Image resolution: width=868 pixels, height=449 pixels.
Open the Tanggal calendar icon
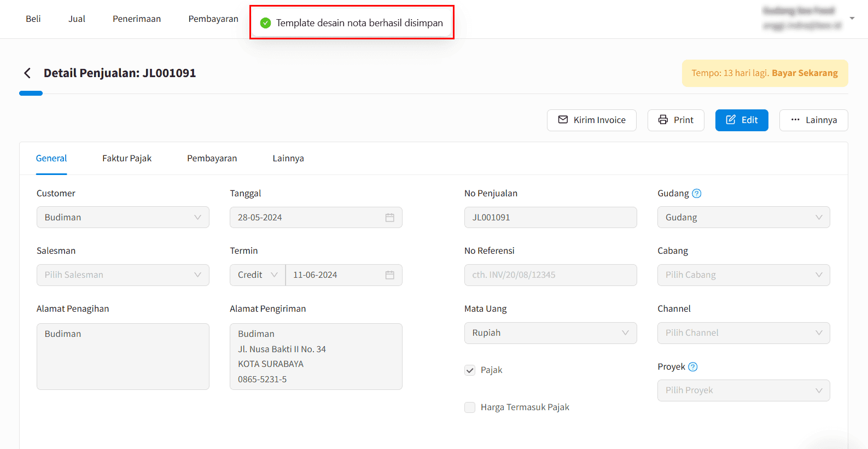point(389,218)
